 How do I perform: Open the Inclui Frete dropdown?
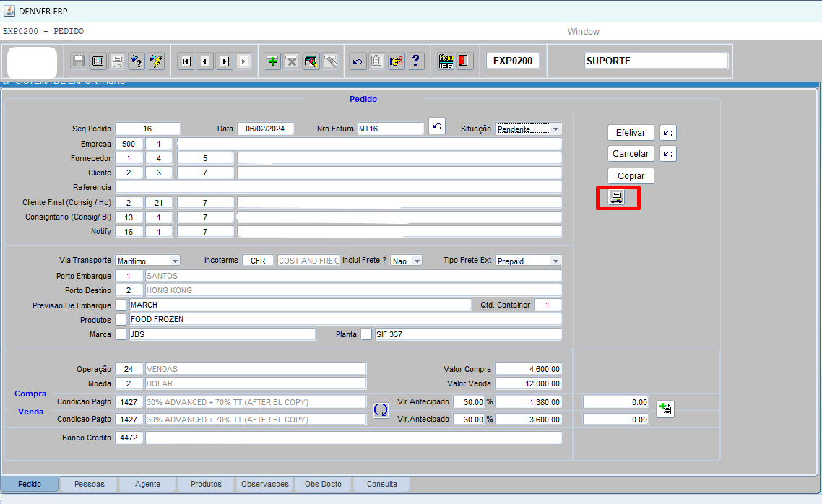coord(406,261)
